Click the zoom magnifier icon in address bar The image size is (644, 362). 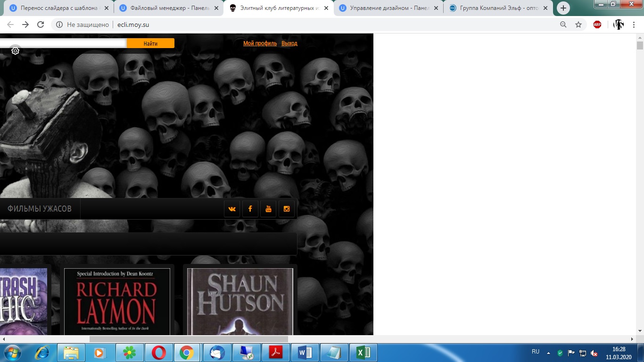(x=563, y=25)
